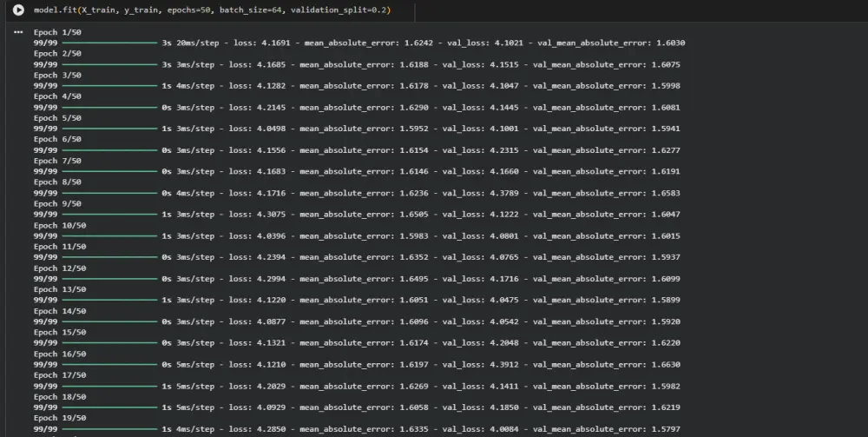Select the 'Epoch 9/50' label
Screen dimensions: 868x437
point(57,204)
